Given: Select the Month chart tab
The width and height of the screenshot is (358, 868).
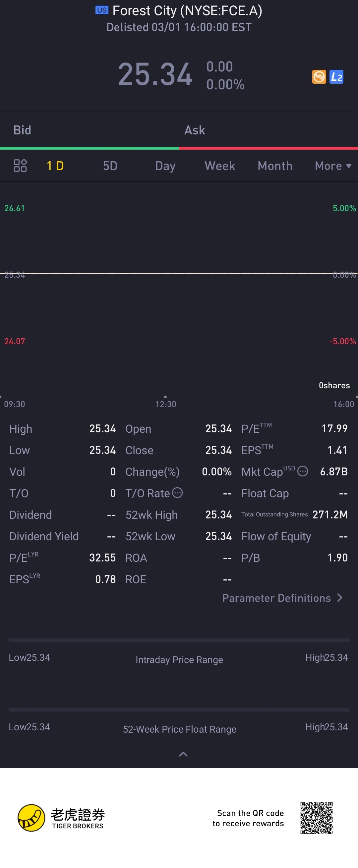Looking at the screenshot, I should coord(275,166).
